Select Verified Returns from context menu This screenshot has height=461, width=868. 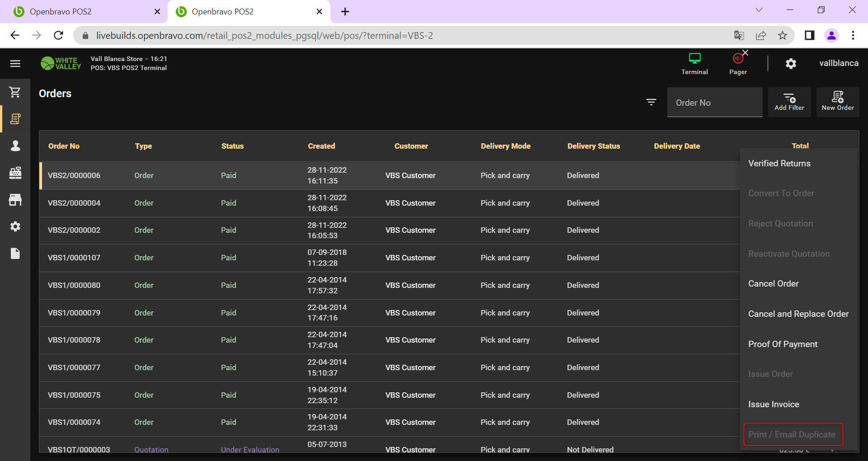coord(779,164)
